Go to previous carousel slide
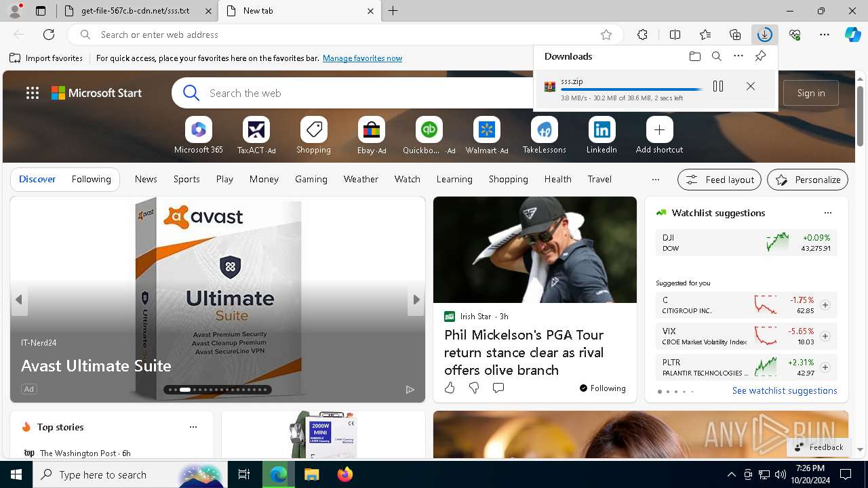Viewport: 868px width, 488px height. pos(19,300)
